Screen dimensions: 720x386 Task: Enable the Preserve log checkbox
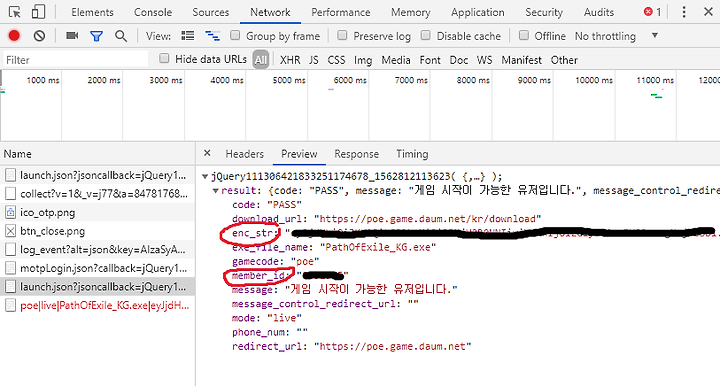[x=342, y=35]
